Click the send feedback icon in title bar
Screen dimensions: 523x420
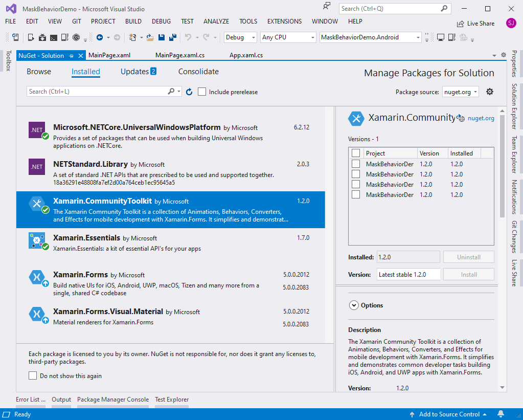tap(327, 7)
